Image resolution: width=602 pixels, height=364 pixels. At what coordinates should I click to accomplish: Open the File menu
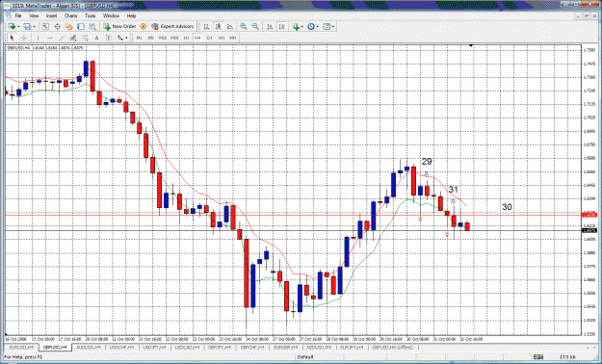pos(18,15)
